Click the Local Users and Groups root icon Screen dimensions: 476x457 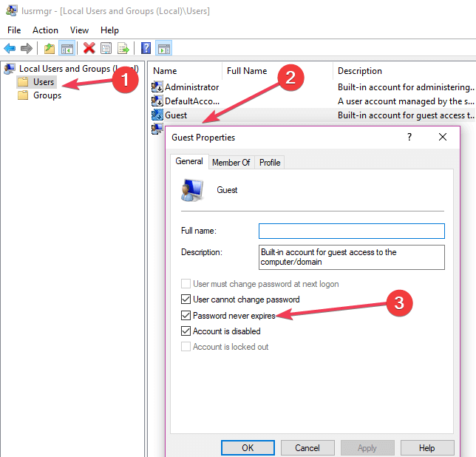tap(10, 69)
